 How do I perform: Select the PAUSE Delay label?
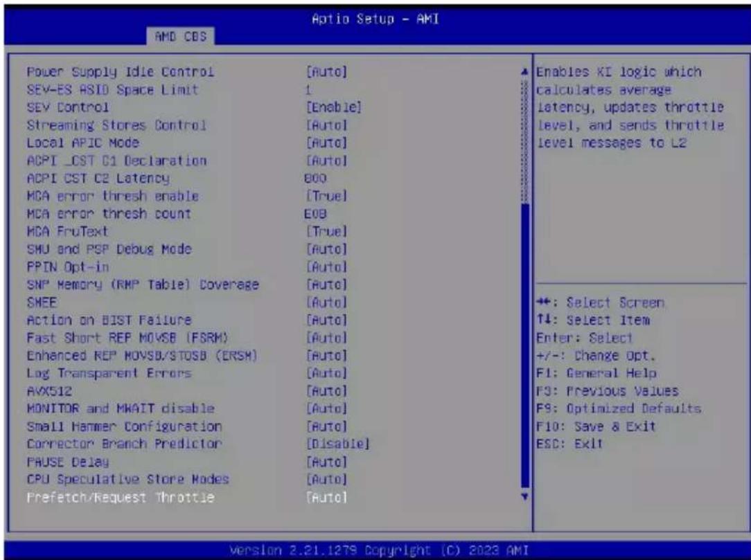click(67, 462)
